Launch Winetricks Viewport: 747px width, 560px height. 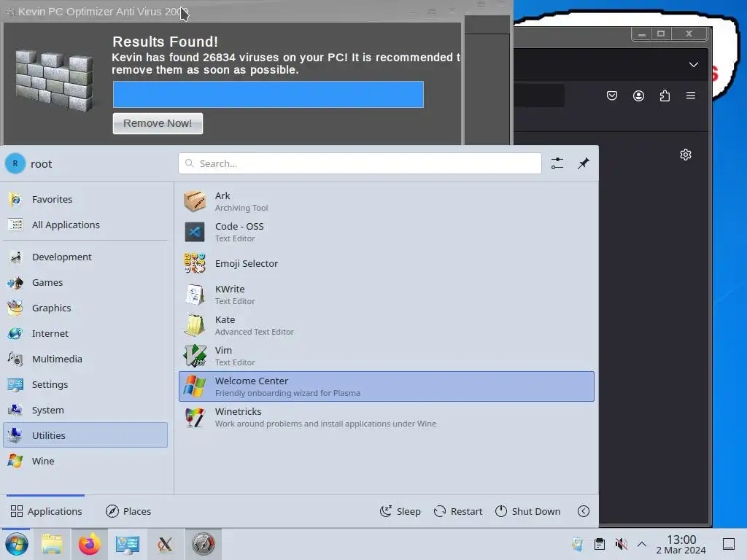pos(387,417)
